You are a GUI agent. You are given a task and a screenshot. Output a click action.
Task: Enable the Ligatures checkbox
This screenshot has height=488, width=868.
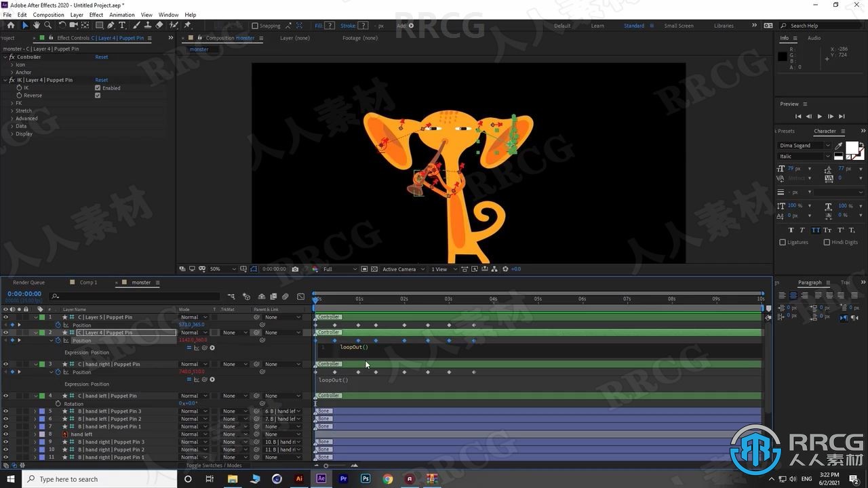click(783, 242)
